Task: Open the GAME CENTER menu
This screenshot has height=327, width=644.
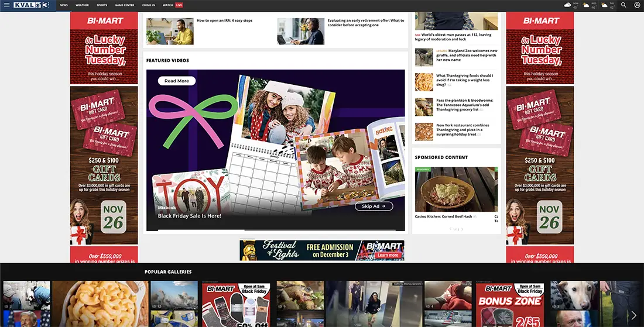Action: pyautogui.click(x=125, y=5)
